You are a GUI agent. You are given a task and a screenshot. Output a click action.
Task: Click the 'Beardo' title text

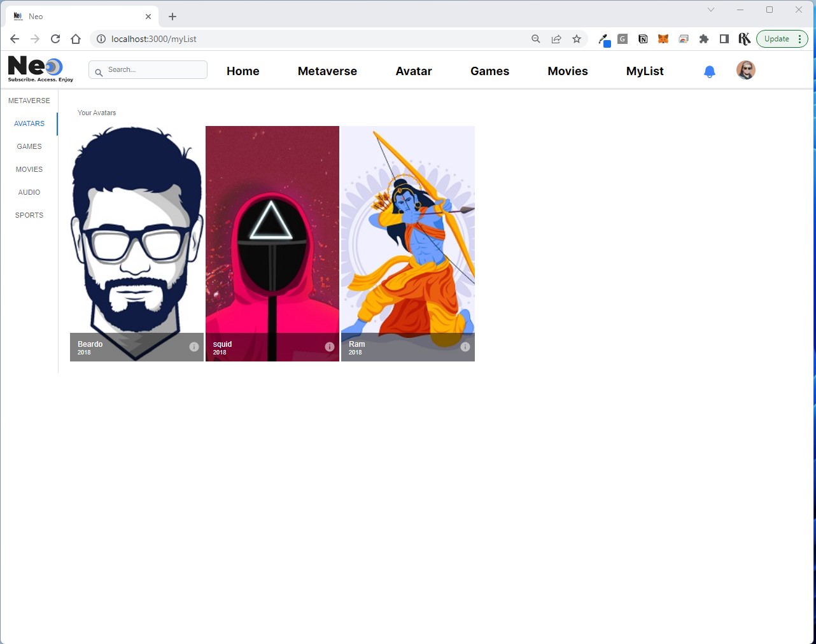(x=90, y=344)
